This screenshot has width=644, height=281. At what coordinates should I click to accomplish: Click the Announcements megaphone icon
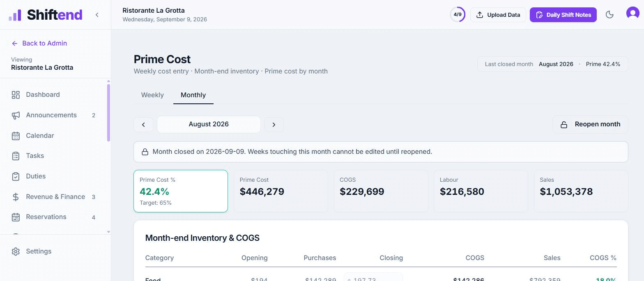16,115
